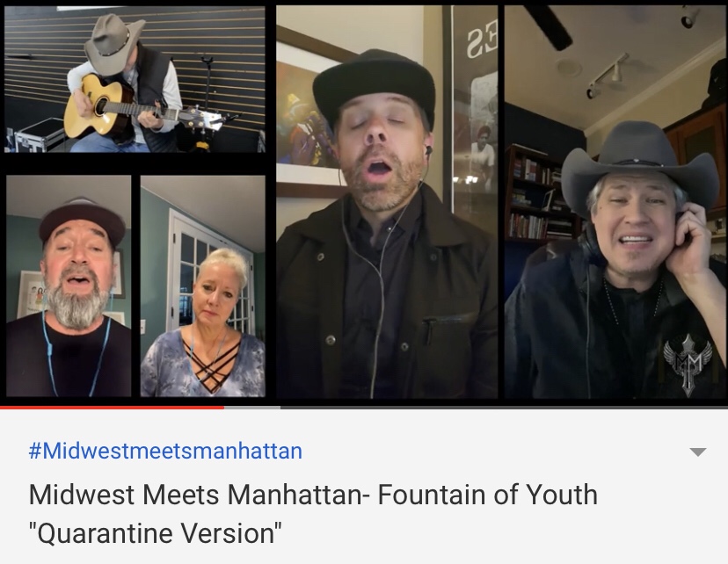Tap the guitarist's video panel
Image resolution: width=728 pixels, height=564 pixels.
coord(135,79)
